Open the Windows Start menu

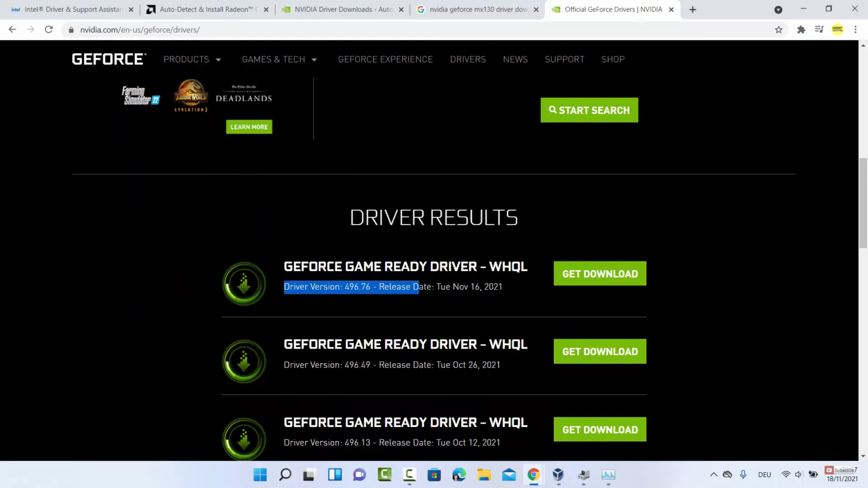pyautogui.click(x=260, y=474)
